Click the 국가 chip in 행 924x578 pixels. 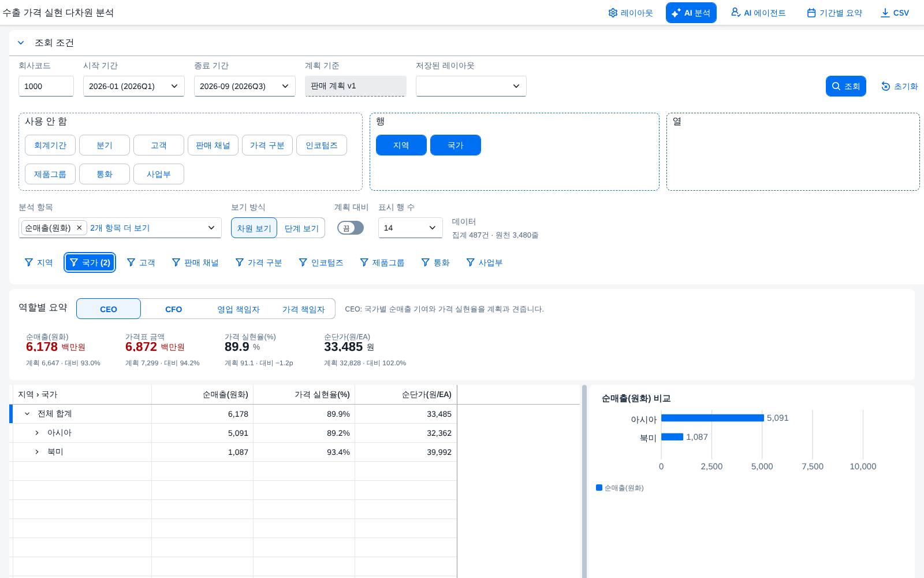[x=456, y=145]
